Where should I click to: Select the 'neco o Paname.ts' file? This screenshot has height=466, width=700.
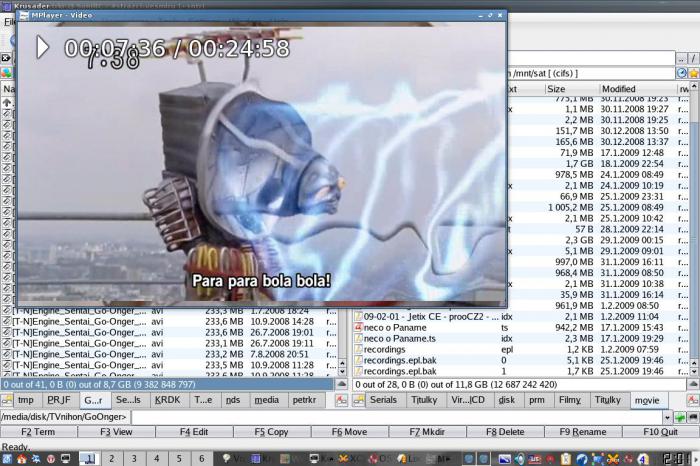coord(520,339)
